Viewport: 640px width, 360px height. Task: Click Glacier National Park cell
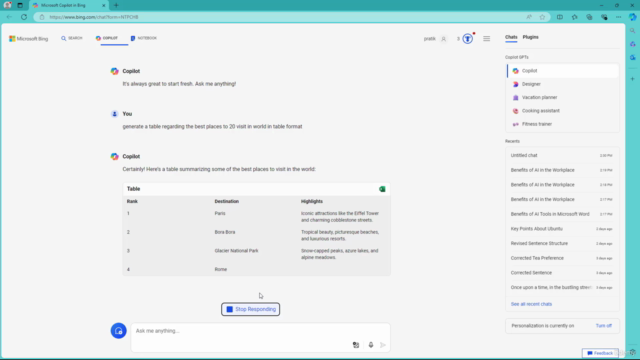pyautogui.click(x=236, y=251)
